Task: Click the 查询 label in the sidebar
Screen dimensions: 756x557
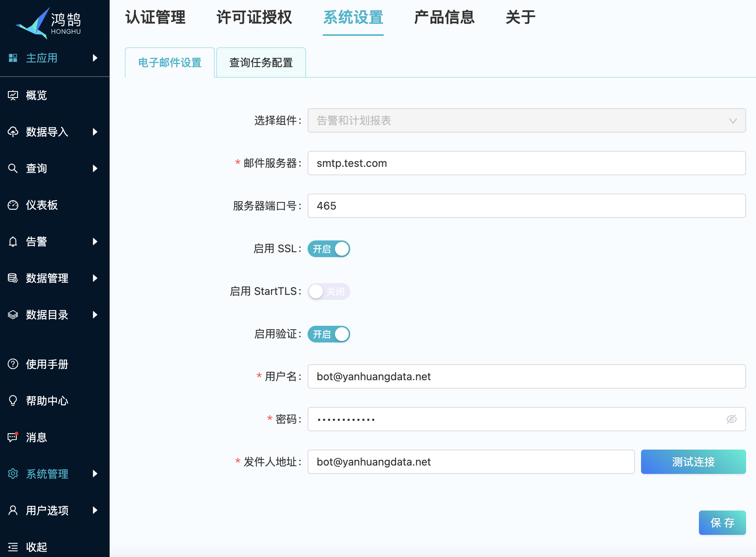Action: coord(37,168)
